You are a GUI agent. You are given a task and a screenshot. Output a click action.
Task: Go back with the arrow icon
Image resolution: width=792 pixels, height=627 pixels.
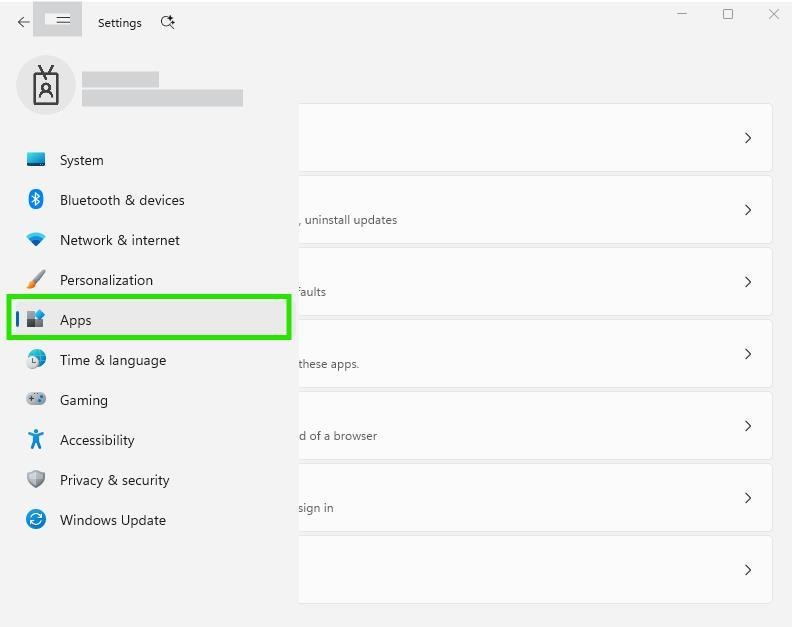23,22
